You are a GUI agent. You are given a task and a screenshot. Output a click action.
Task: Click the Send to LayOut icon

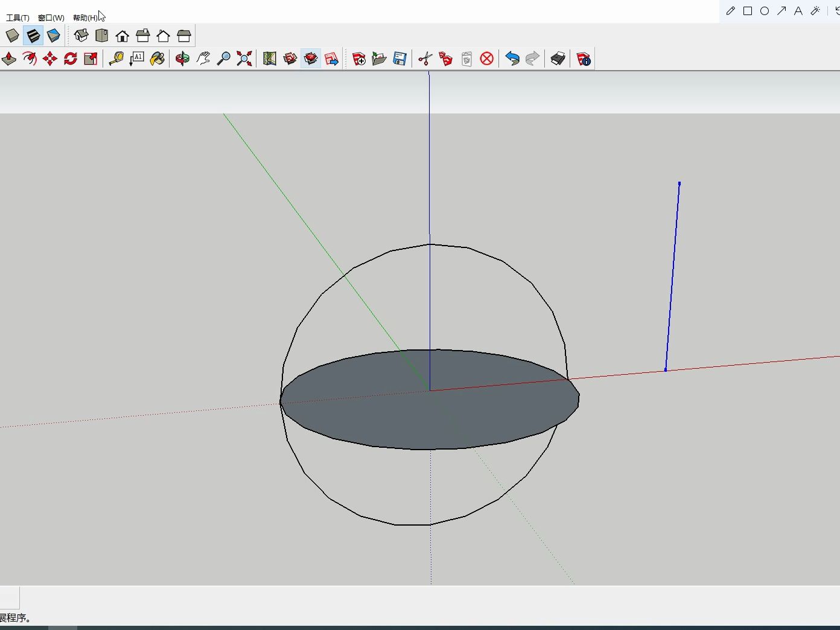coord(331,59)
